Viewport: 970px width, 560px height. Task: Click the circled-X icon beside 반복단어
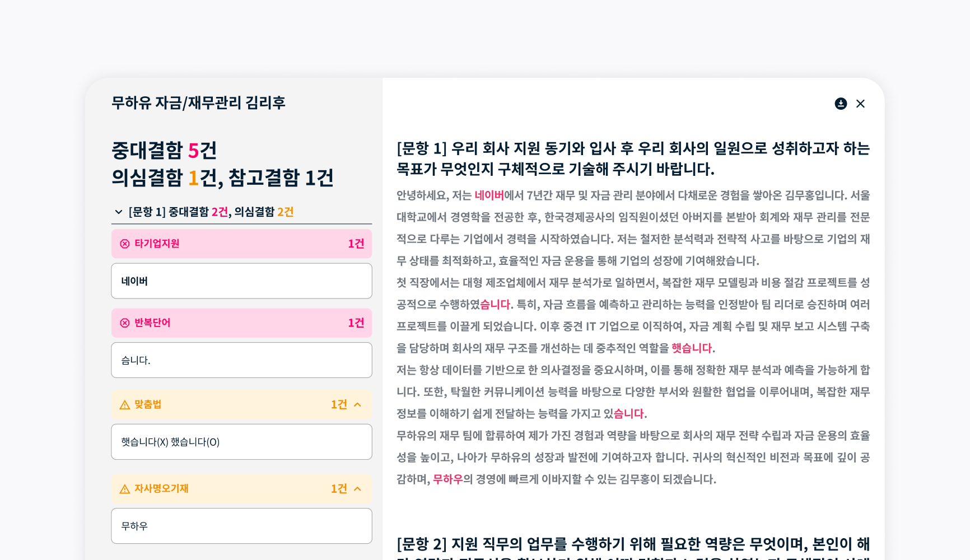point(125,323)
